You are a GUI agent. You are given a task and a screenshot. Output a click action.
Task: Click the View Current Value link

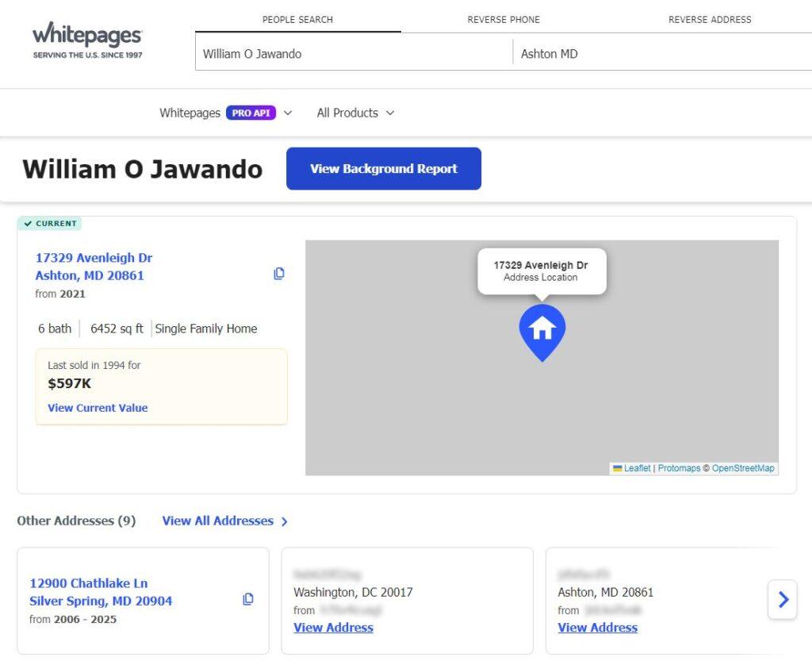click(x=98, y=408)
